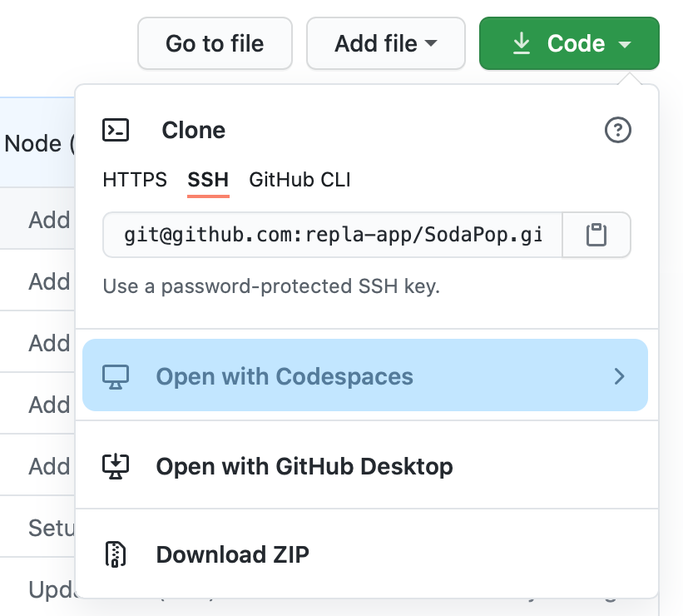Click 'Use a password-protected SSH key' text
The width and height of the screenshot is (683, 616).
[271, 286]
